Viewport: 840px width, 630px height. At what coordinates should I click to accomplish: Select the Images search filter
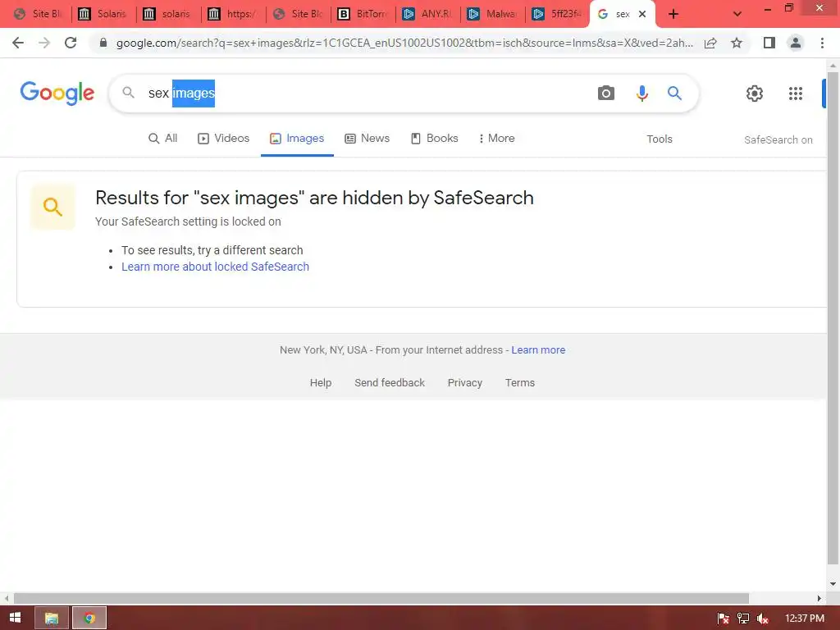297,138
